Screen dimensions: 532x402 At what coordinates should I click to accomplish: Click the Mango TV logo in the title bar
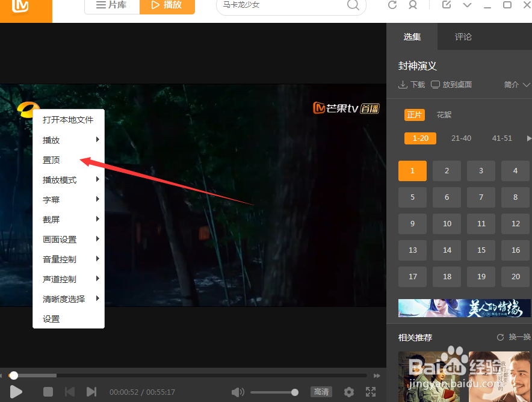20,6
